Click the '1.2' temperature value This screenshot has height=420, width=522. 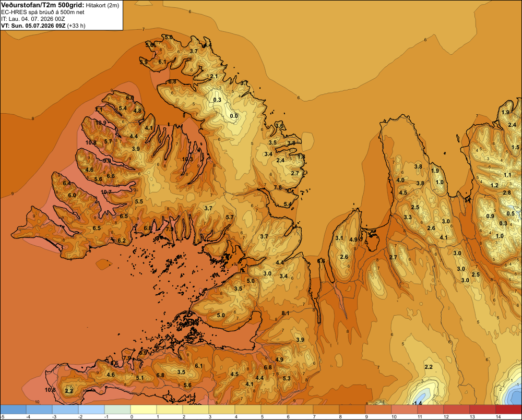point(494,185)
